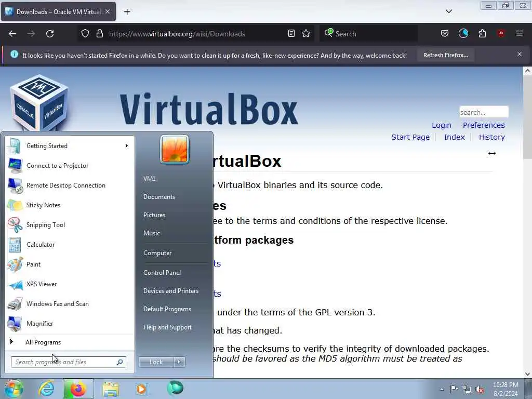The height and width of the screenshot is (399, 532).
Task: Open tracking protection shield info
Action: [85, 33]
